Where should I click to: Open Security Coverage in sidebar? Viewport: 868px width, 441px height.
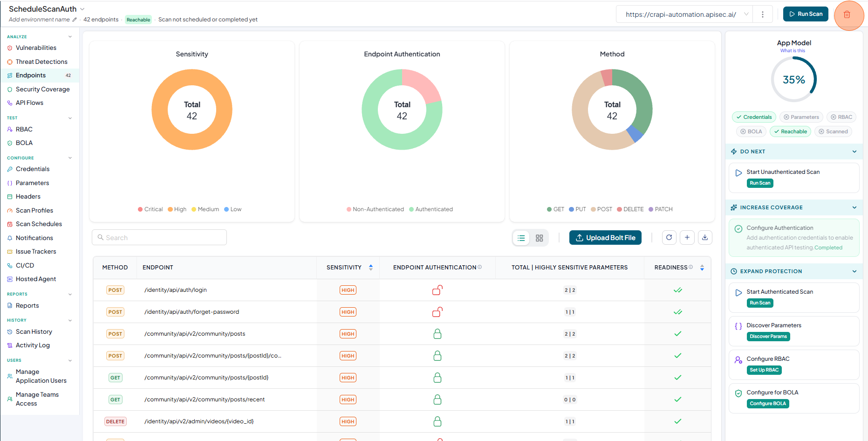pyautogui.click(x=42, y=90)
